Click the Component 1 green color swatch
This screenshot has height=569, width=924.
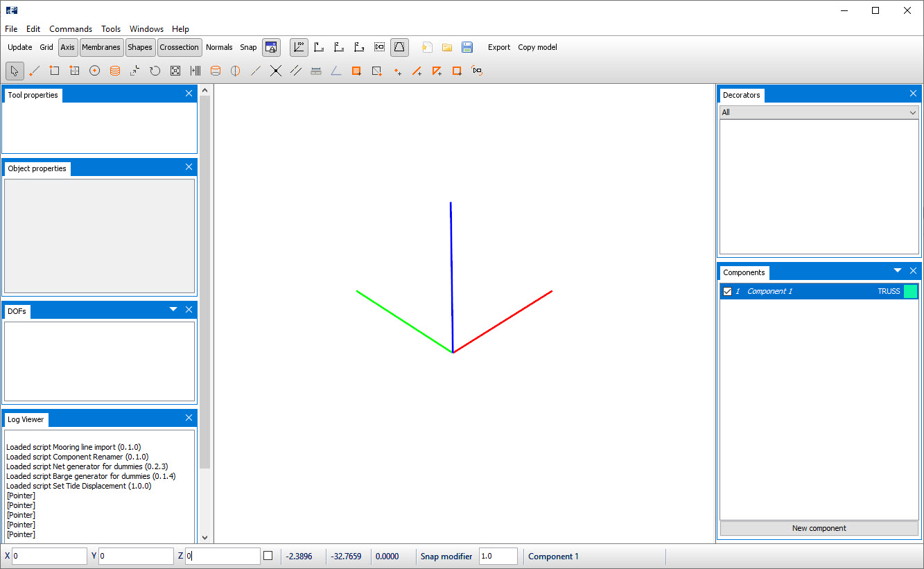[x=911, y=292]
